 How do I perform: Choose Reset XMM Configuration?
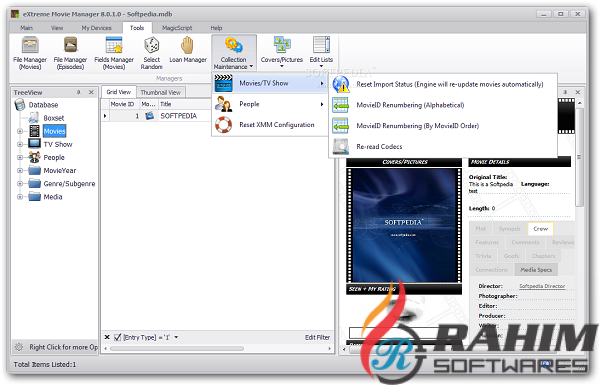[x=270, y=125]
